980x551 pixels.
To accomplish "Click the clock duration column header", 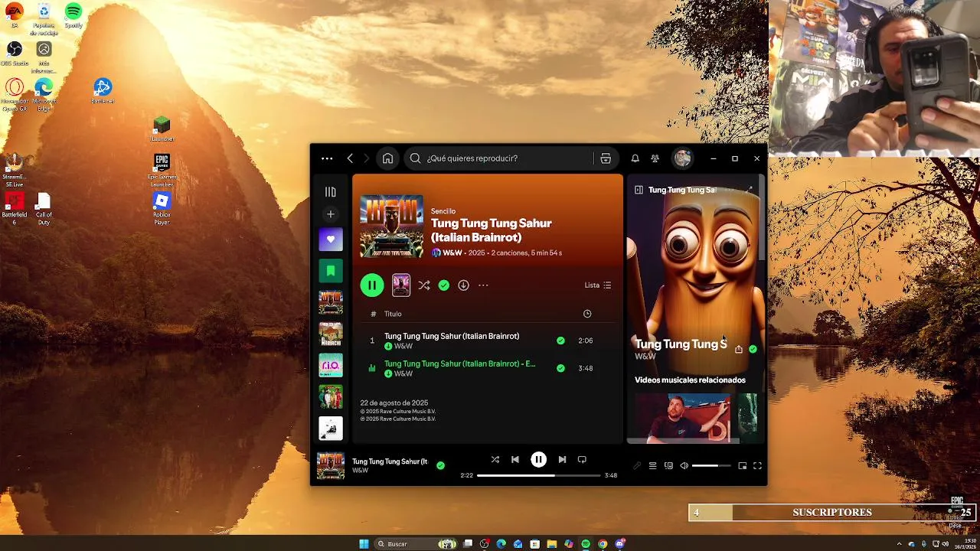I will (x=587, y=314).
